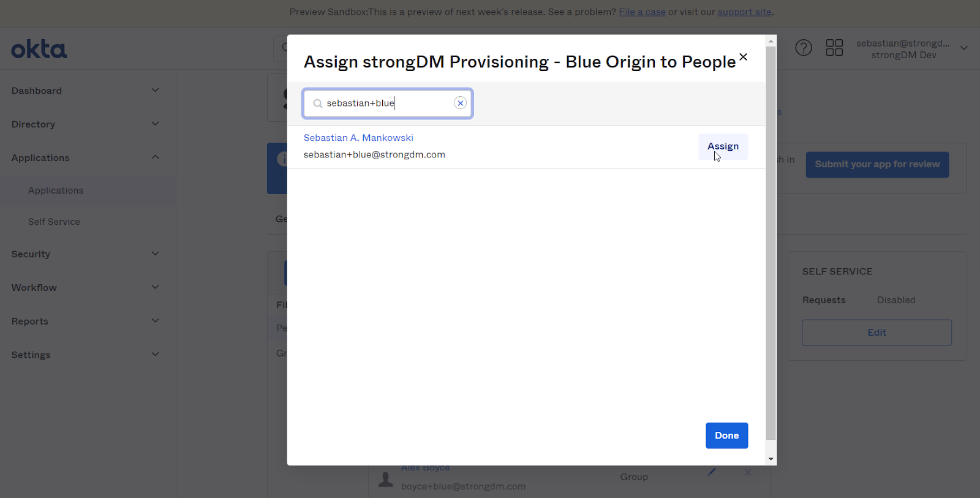The height and width of the screenshot is (498, 980).
Task: Assign Sebastian A. Mankowski
Action: click(x=723, y=146)
